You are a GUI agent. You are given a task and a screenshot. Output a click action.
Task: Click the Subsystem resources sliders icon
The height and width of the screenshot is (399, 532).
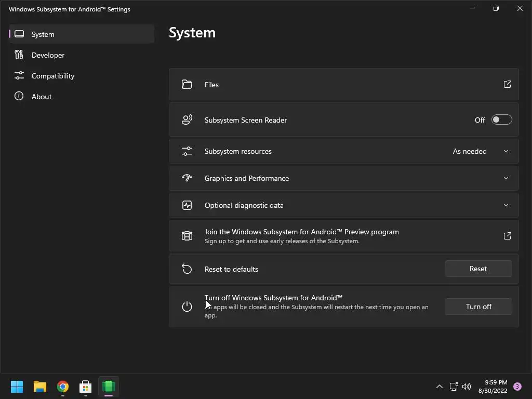187,151
